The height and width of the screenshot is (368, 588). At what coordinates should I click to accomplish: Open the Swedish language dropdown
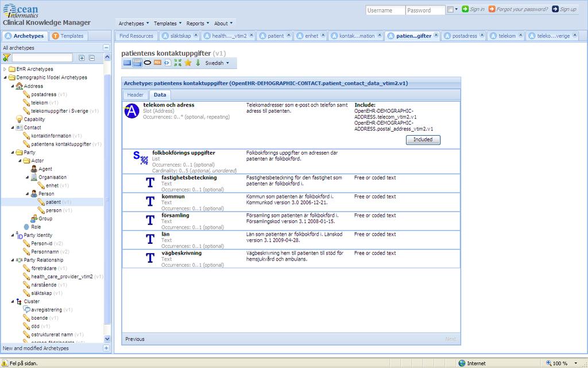point(216,63)
